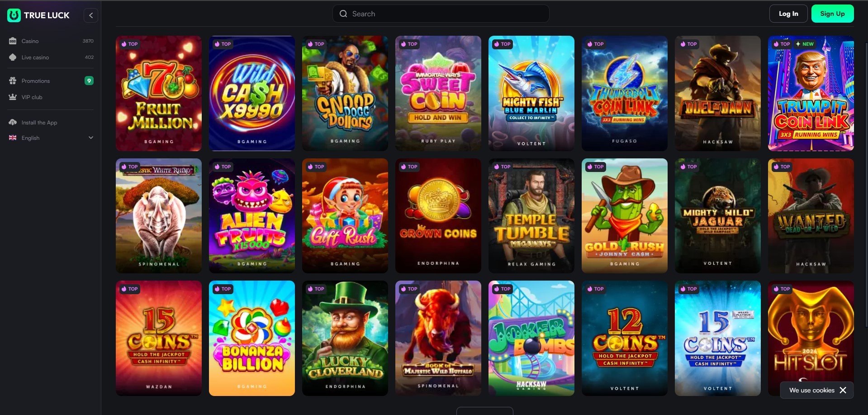Collapse the sidebar with the arrow button
Screen dimensions: 868x415
91,15
